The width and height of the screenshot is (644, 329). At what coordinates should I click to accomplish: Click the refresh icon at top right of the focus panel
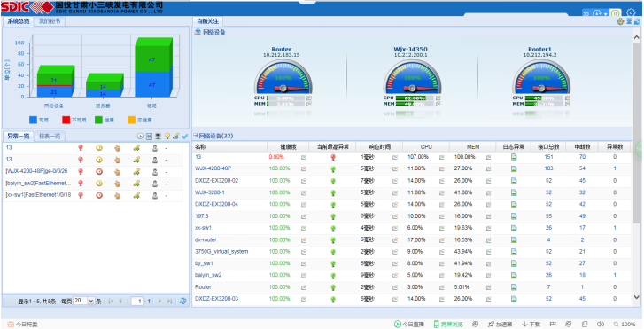pyautogui.click(x=637, y=21)
